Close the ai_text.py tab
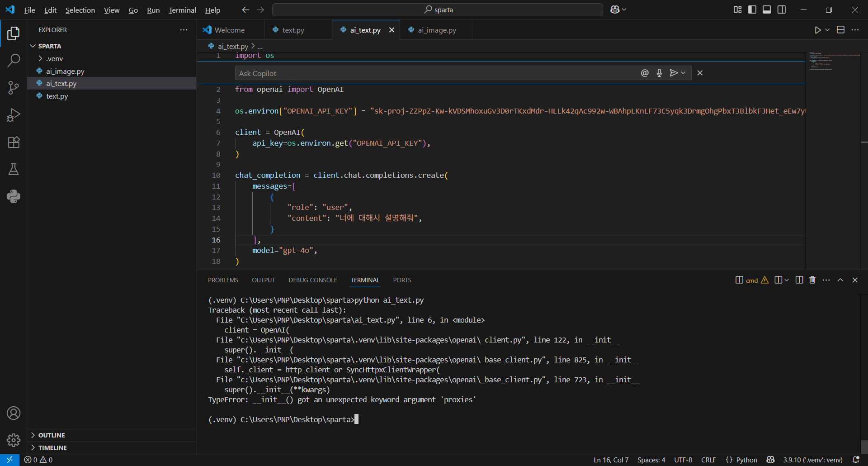Screen dimensions: 868x466 coord(392,30)
